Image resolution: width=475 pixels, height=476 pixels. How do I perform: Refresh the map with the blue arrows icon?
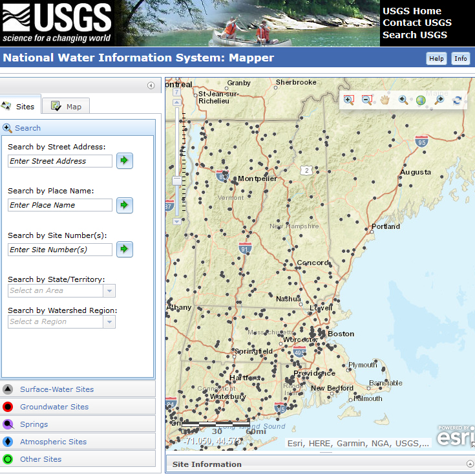click(x=457, y=100)
